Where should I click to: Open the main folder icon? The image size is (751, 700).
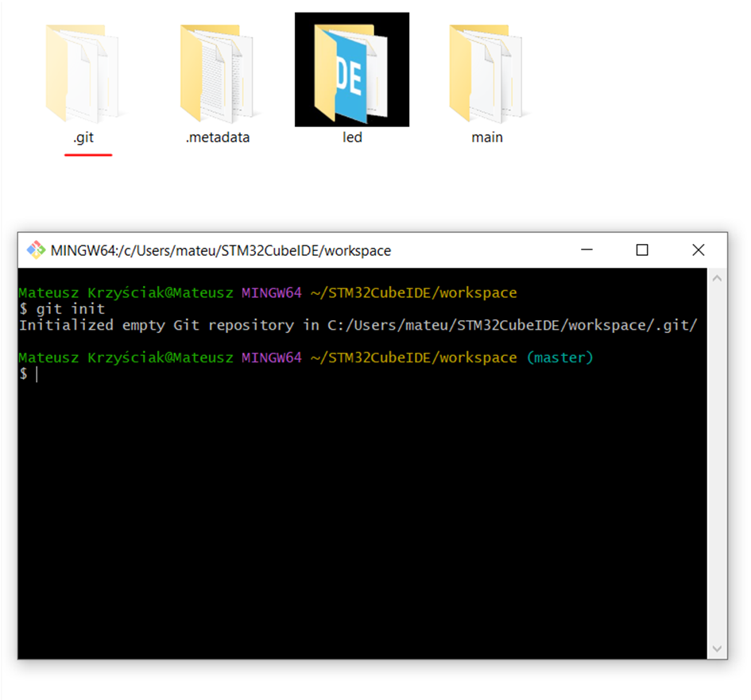[x=486, y=72]
